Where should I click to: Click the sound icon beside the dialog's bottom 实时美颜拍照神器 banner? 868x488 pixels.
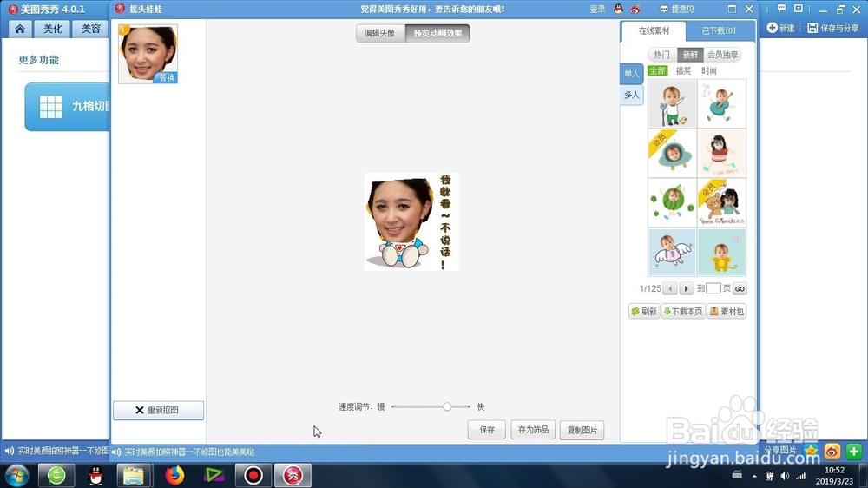116,452
